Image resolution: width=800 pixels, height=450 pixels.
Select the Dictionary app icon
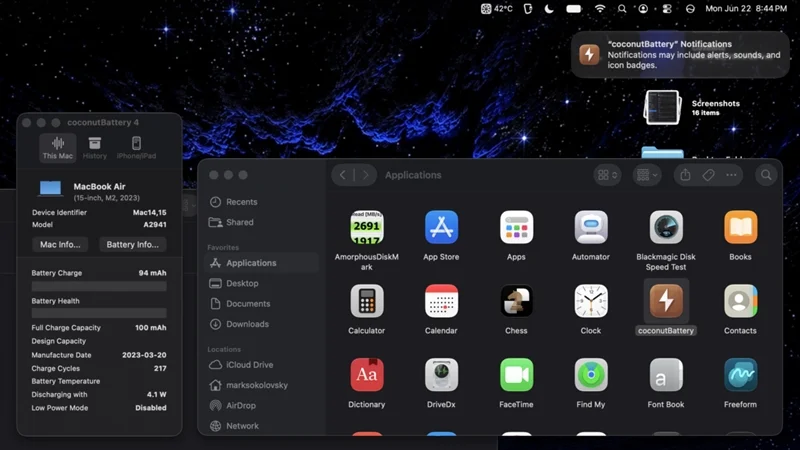pyautogui.click(x=366, y=374)
